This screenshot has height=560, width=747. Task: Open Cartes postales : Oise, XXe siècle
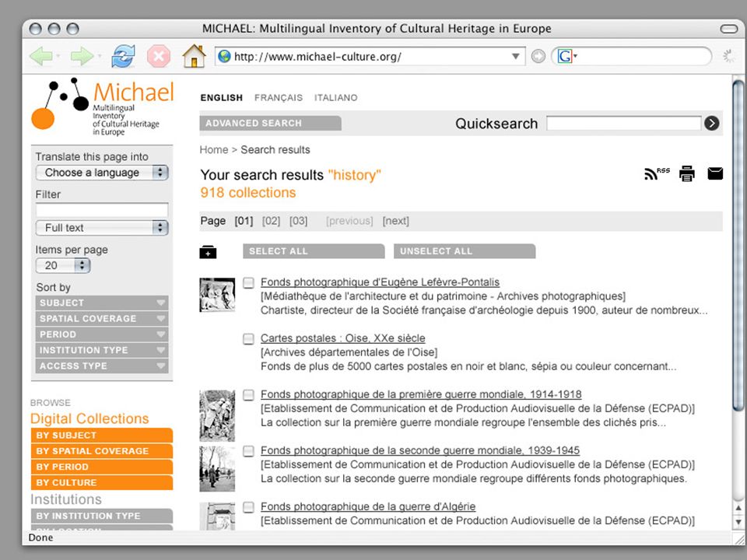coord(343,338)
